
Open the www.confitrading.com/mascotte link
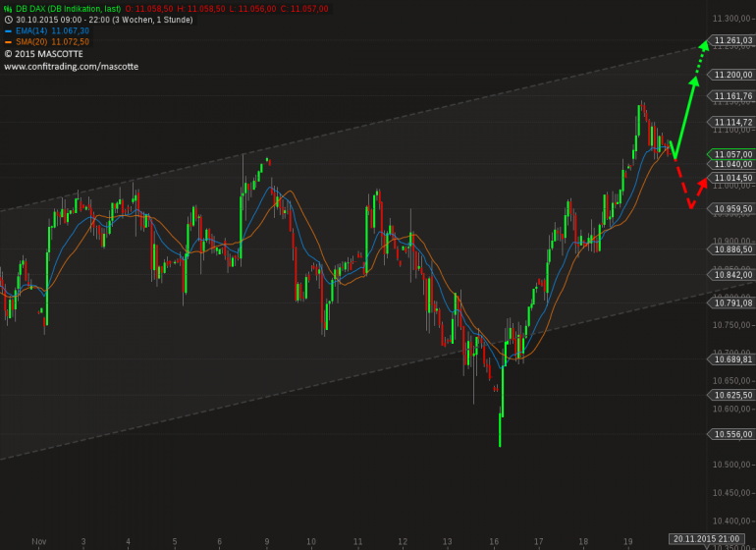(72, 67)
